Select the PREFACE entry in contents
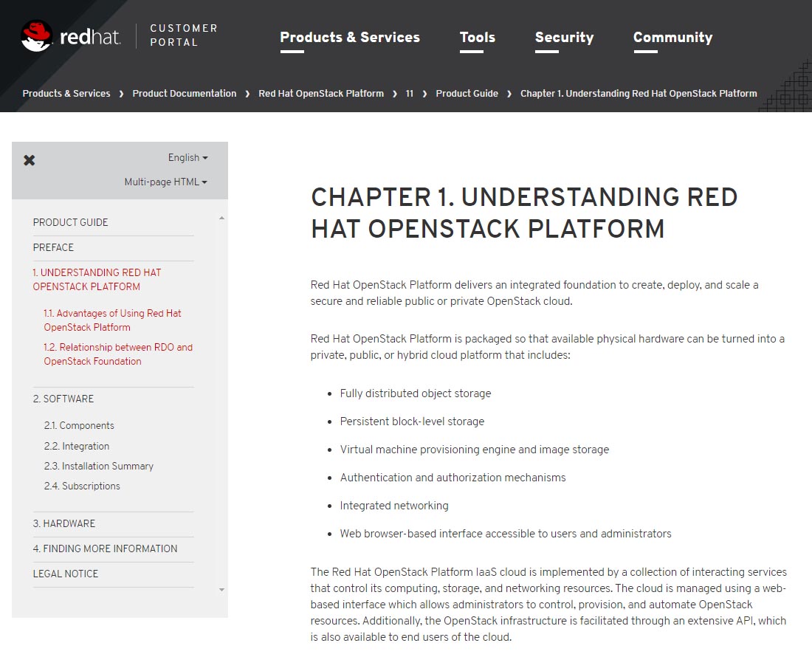The image size is (812, 657). coord(53,247)
